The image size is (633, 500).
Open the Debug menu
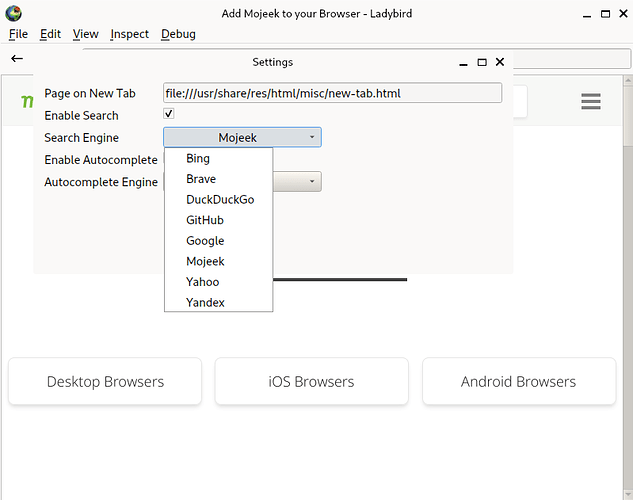click(x=178, y=34)
